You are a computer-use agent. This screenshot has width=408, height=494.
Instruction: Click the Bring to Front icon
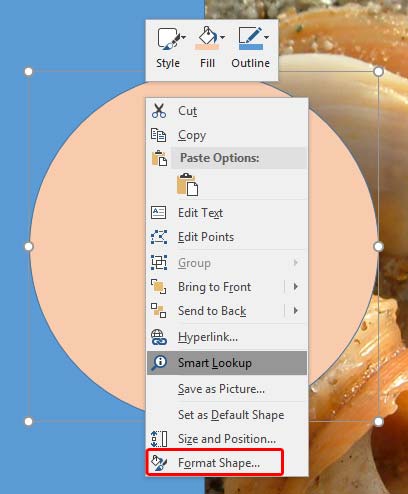pyautogui.click(x=159, y=287)
